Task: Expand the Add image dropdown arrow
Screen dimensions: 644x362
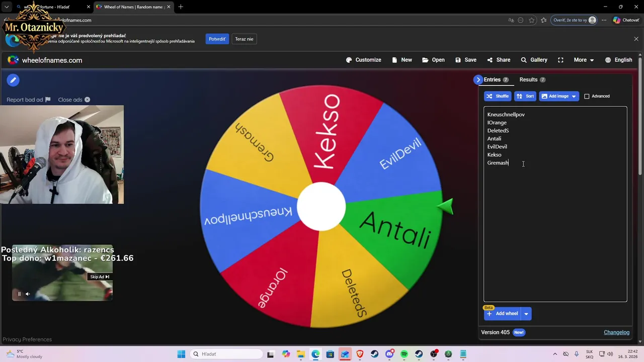Action: coord(574,96)
